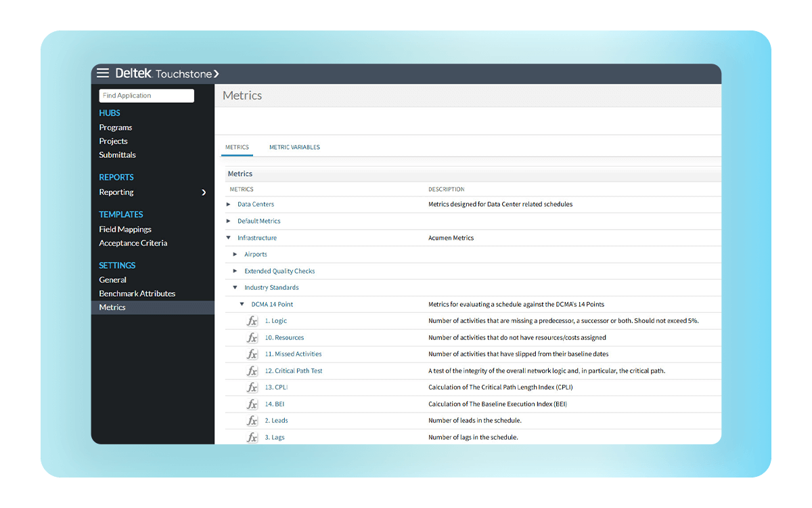
Task: Open the 2. Leads metric
Action: [275, 420]
